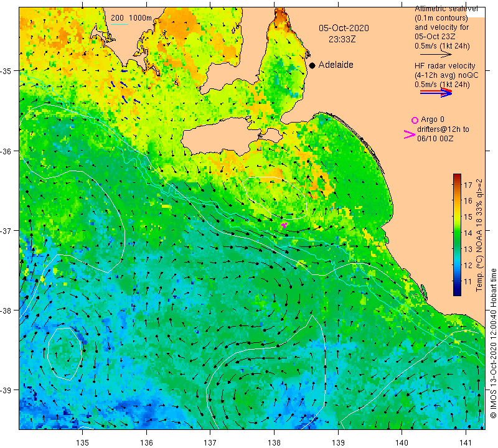
Task: Click the magenta drifter chevron in legend
Action: coord(410,134)
